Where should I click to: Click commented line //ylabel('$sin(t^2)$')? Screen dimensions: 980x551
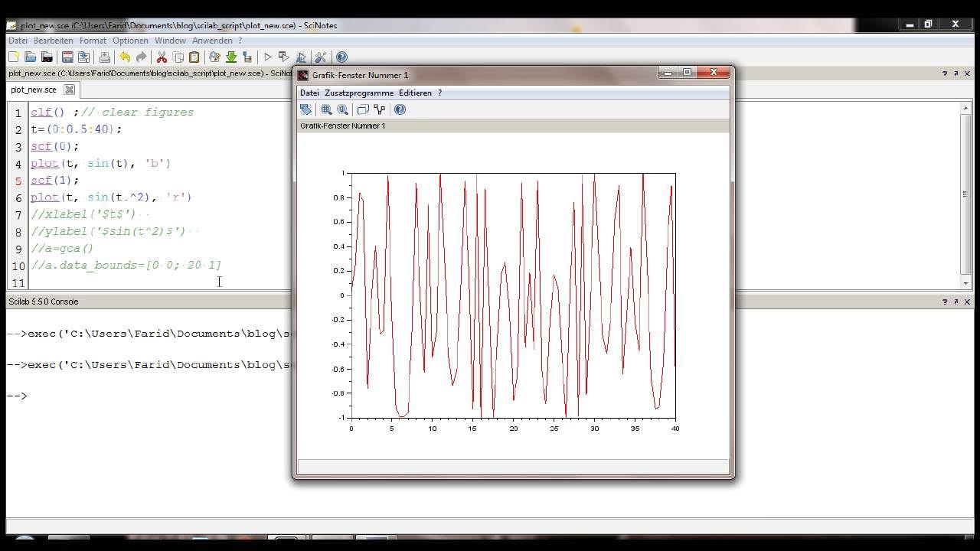(108, 230)
